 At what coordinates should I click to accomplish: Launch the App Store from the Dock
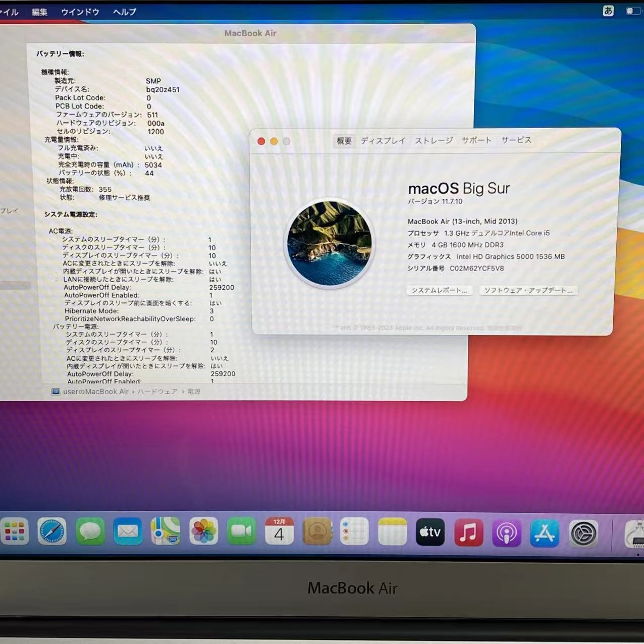544,531
